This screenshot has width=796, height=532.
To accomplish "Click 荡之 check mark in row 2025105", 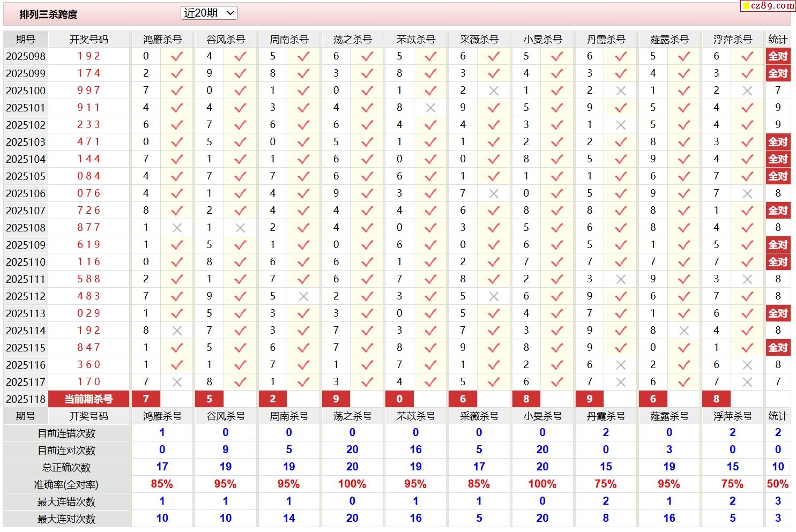I will (367, 176).
